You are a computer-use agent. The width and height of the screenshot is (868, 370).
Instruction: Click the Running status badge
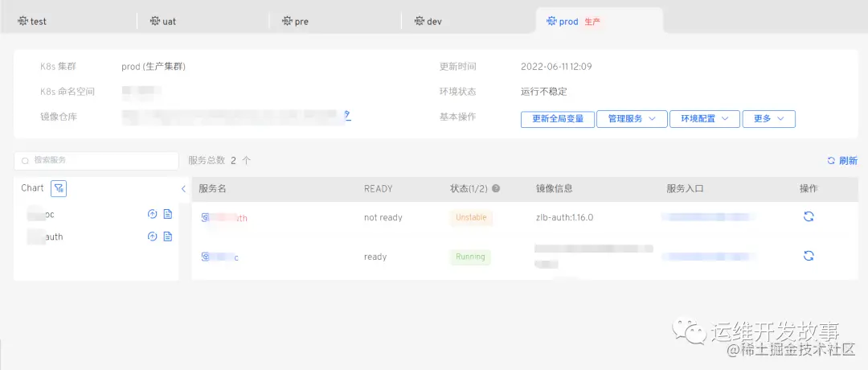(x=470, y=257)
